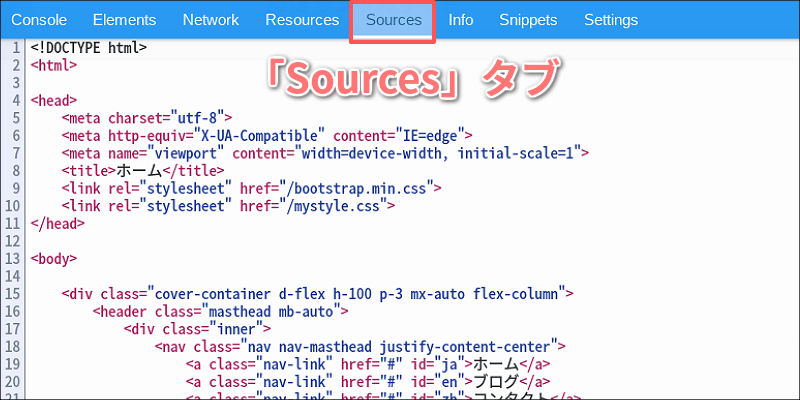Click the opening <html> tag on line 2
The width and height of the screenshot is (800, 400).
pos(54,65)
